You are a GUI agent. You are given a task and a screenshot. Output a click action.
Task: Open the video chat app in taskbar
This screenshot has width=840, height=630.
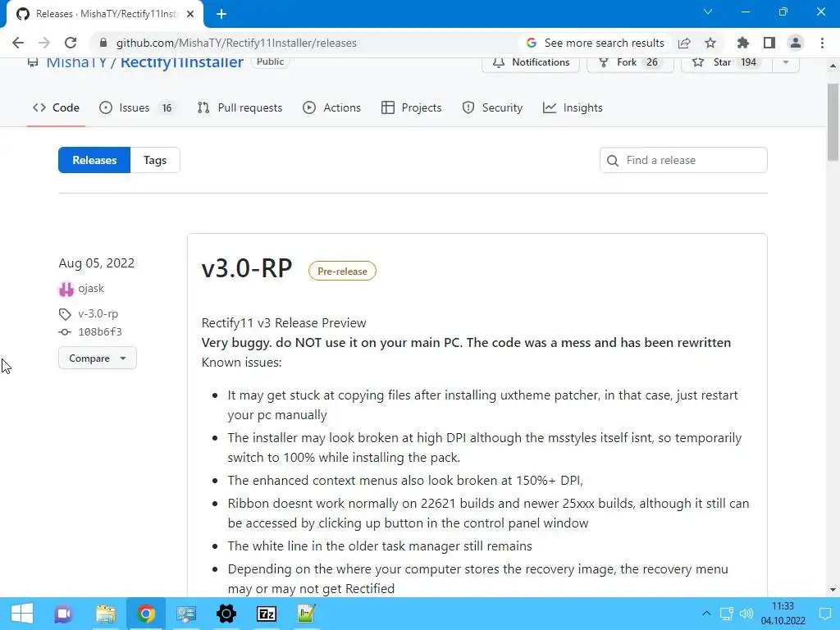(63, 614)
